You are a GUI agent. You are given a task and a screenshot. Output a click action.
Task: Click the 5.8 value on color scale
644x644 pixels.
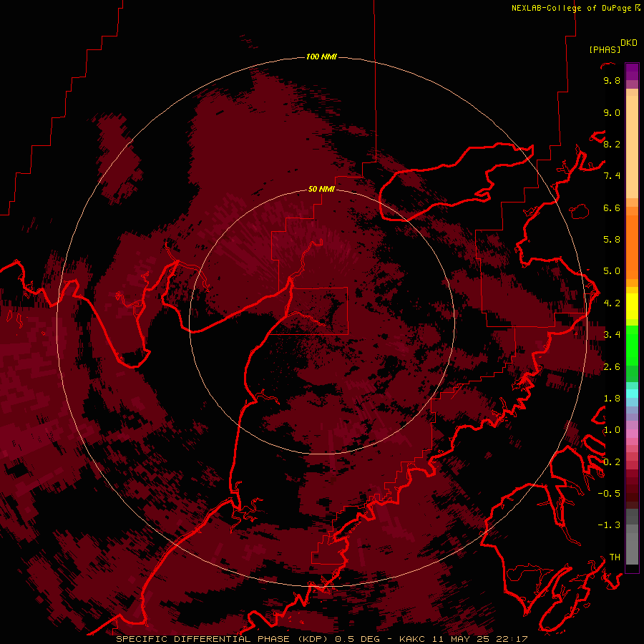pyautogui.click(x=612, y=240)
